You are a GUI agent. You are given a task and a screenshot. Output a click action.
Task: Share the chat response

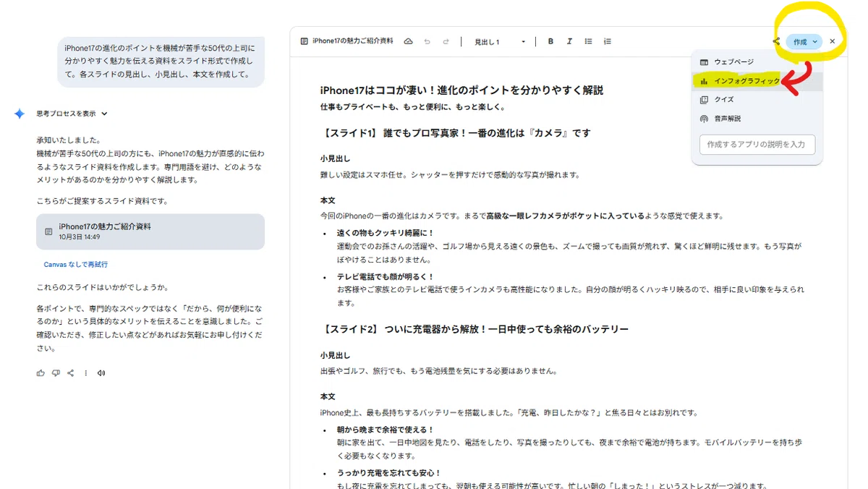coord(71,373)
